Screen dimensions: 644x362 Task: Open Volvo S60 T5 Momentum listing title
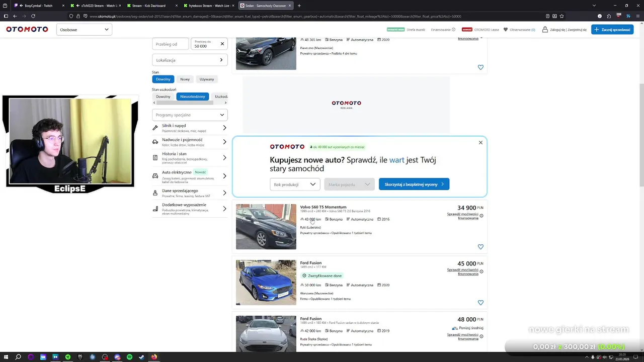[x=323, y=207]
